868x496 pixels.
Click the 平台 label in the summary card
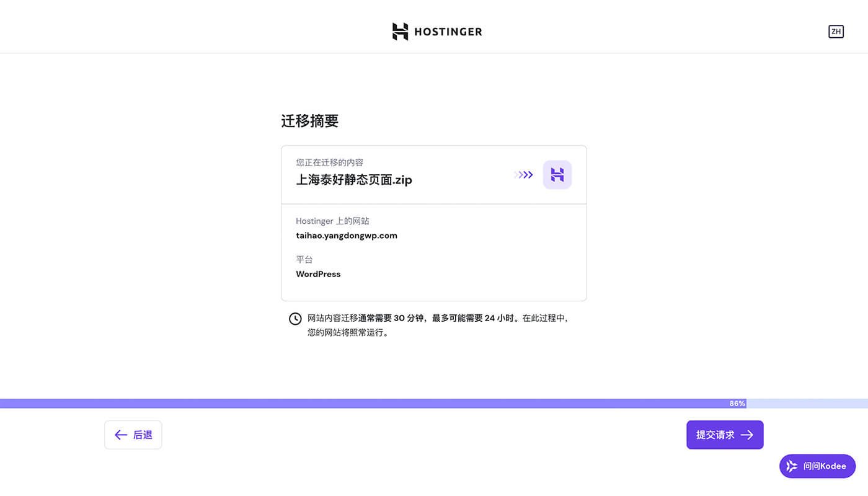pos(304,259)
